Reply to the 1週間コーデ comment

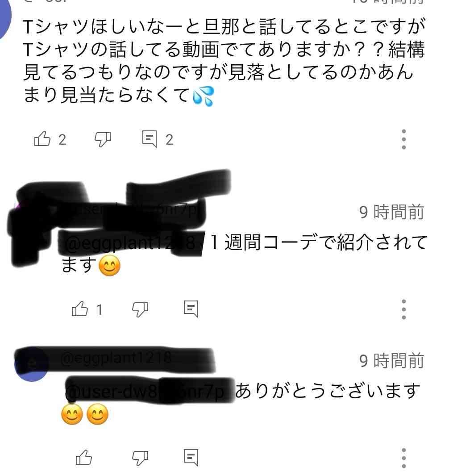click(191, 309)
